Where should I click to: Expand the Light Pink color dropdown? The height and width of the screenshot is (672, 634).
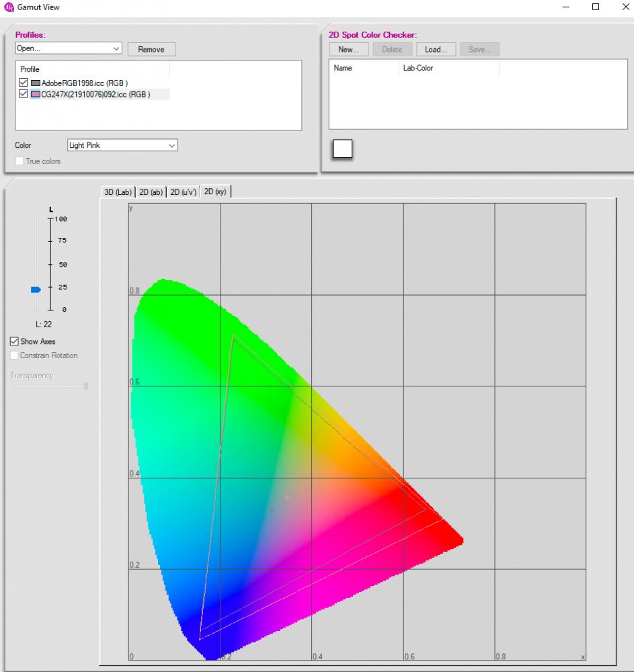(122, 145)
